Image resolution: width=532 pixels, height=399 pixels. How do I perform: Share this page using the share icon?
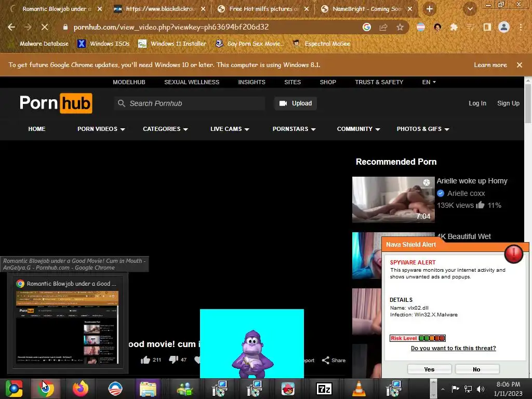point(383,27)
